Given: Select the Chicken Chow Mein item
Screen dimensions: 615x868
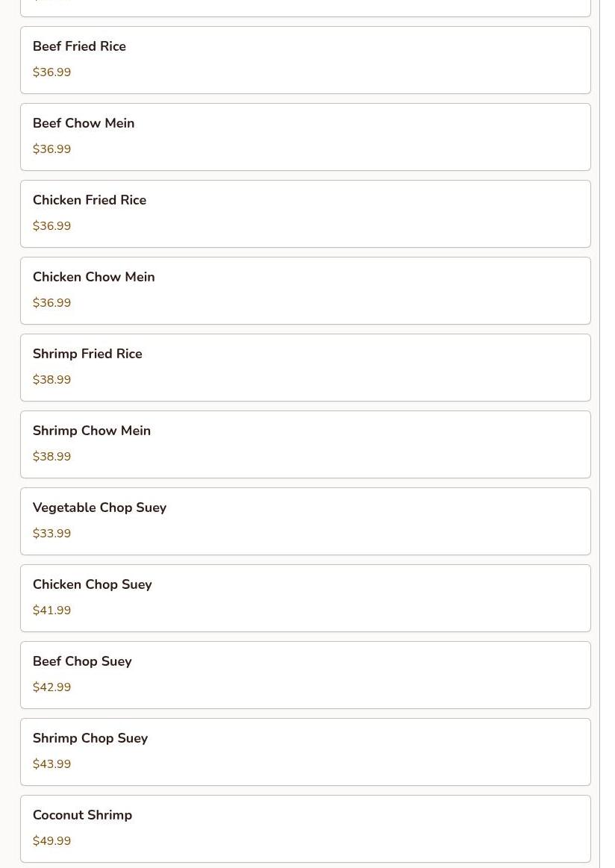Looking at the screenshot, I should (305, 290).
